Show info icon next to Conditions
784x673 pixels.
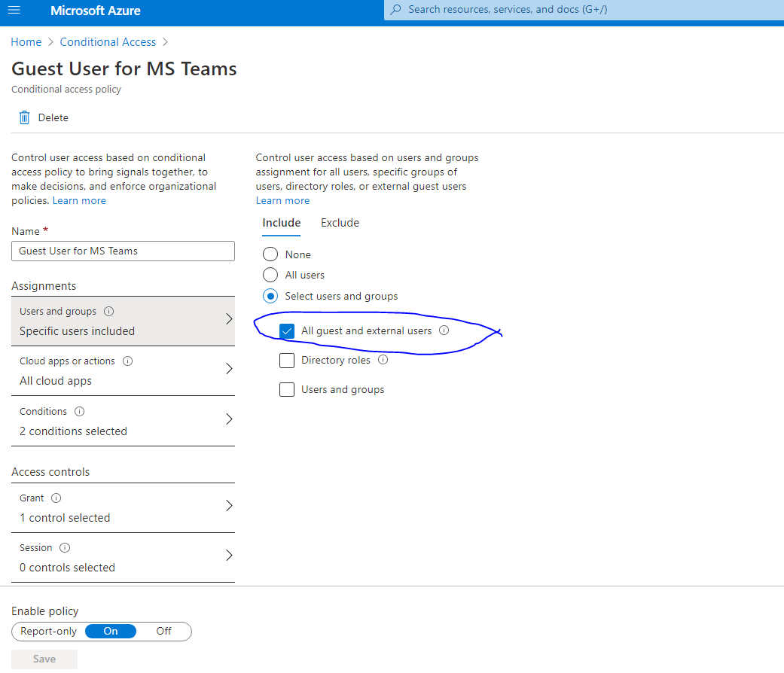[x=80, y=411]
